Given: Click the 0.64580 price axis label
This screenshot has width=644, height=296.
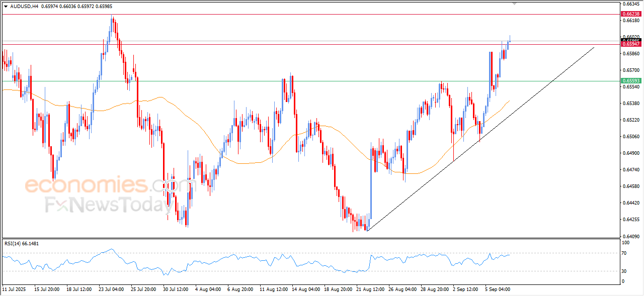Looking at the screenshot, I should coord(631,186).
